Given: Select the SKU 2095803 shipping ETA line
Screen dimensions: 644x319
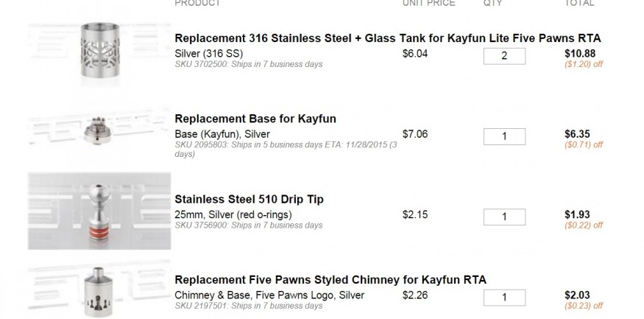Looking at the screenshot, I should 286,150.
